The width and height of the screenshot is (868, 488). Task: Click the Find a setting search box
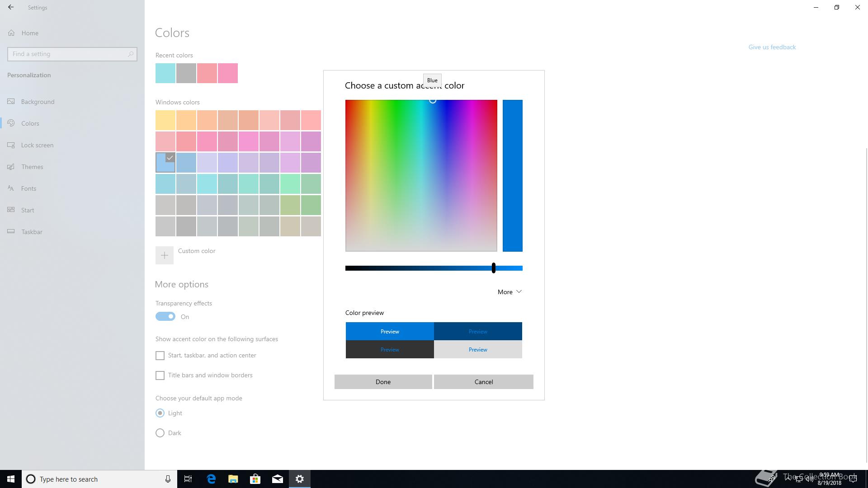click(68, 54)
